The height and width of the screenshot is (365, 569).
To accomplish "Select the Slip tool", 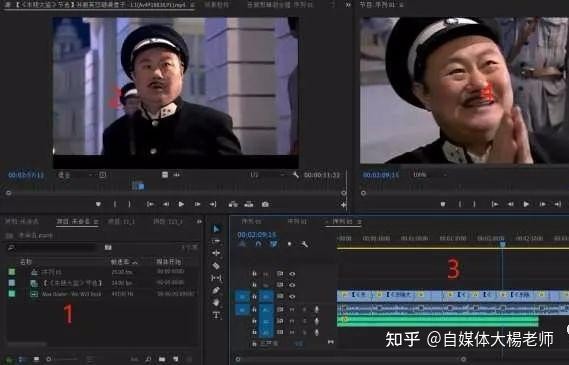I will 216,278.
